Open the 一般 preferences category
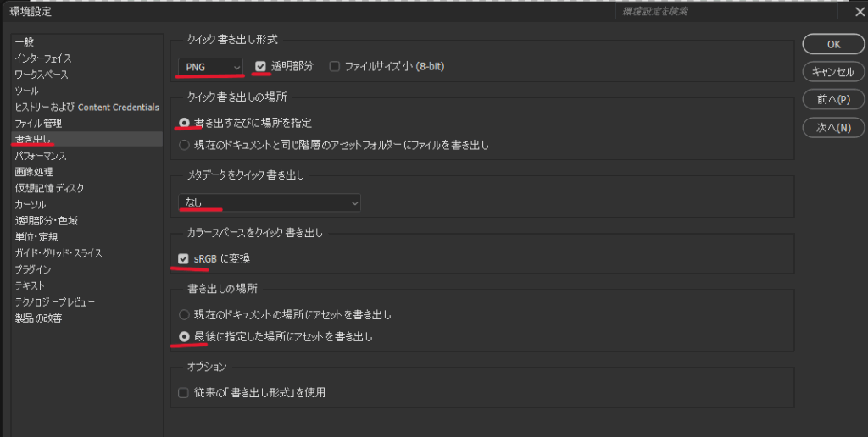The height and width of the screenshot is (437, 868). [x=25, y=42]
